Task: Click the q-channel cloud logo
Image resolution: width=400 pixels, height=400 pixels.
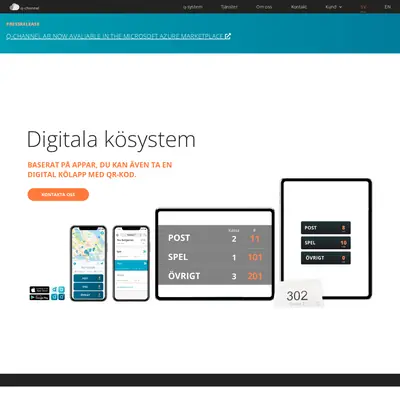Action: (24, 7)
